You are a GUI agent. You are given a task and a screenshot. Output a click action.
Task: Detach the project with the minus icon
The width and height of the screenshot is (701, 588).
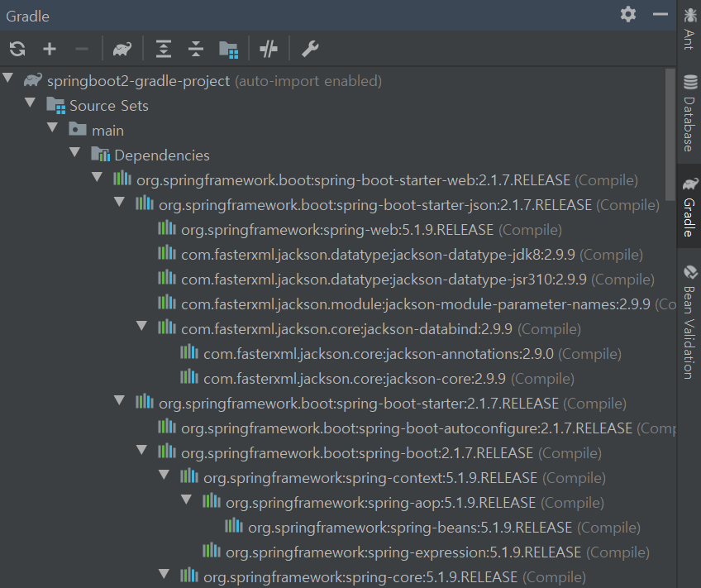pos(81,49)
